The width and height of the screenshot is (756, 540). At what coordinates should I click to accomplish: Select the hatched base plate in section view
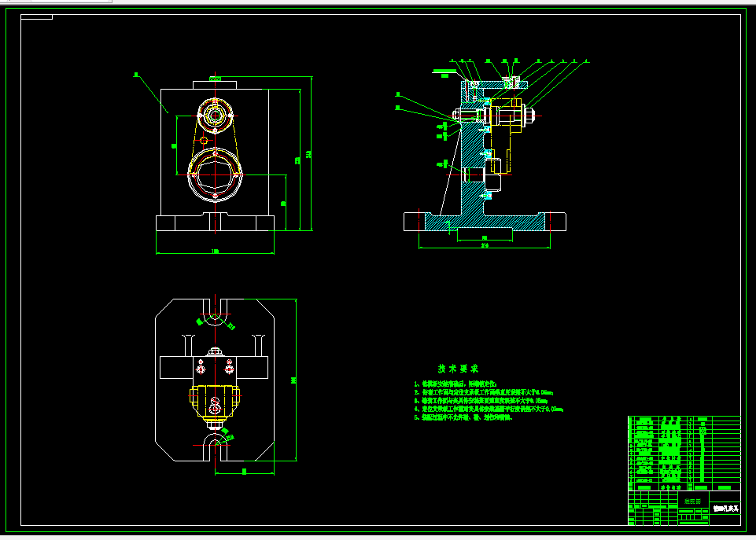click(x=485, y=222)
